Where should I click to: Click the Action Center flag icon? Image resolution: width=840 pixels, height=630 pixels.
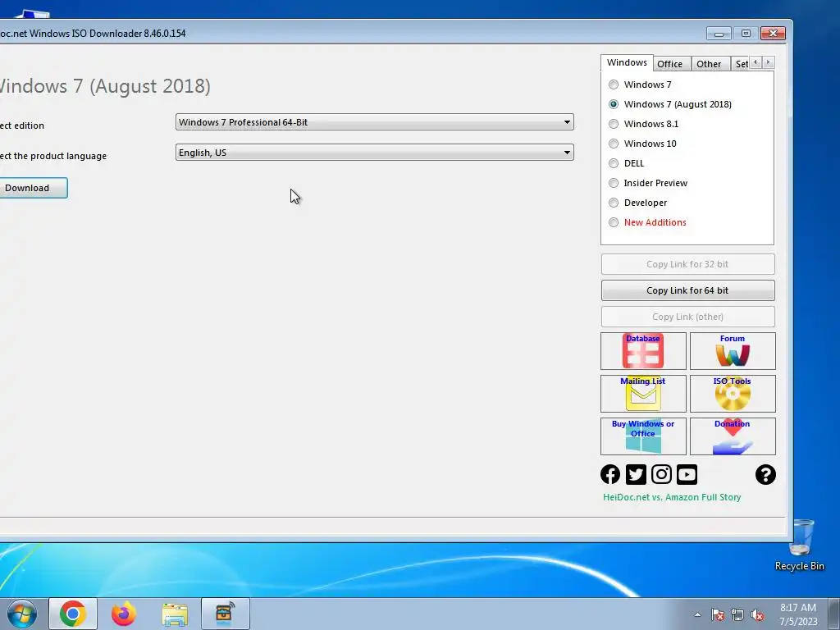(718, 614)
